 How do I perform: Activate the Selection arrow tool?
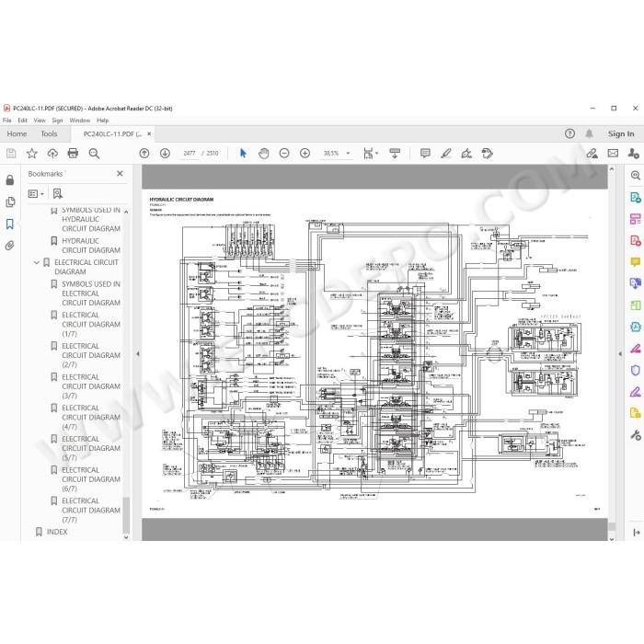point(243,154)
